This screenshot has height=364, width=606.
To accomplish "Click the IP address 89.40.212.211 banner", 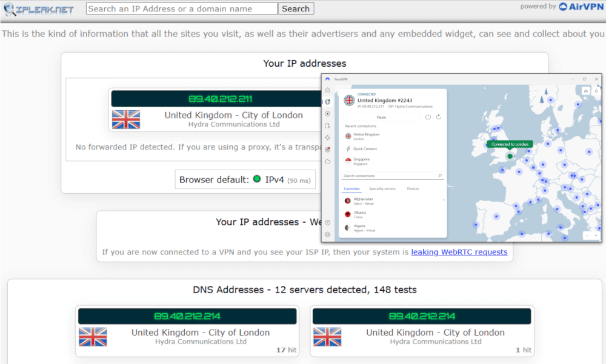I will tap(221, 99).
